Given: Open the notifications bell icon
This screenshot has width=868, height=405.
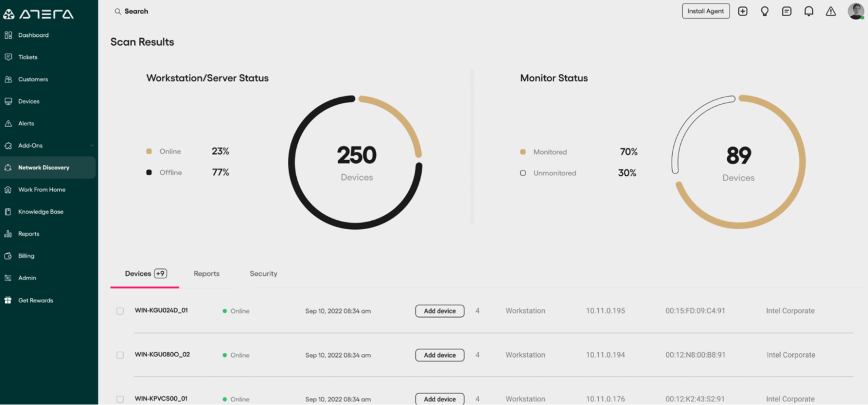Looking at the screenshot, I should click(x=808, y=11).
